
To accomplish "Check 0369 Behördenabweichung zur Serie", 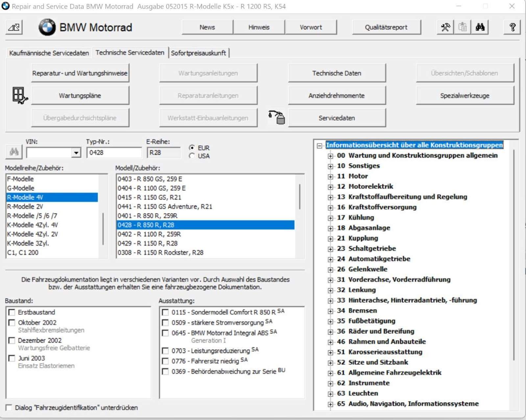I will pos(165,371).
